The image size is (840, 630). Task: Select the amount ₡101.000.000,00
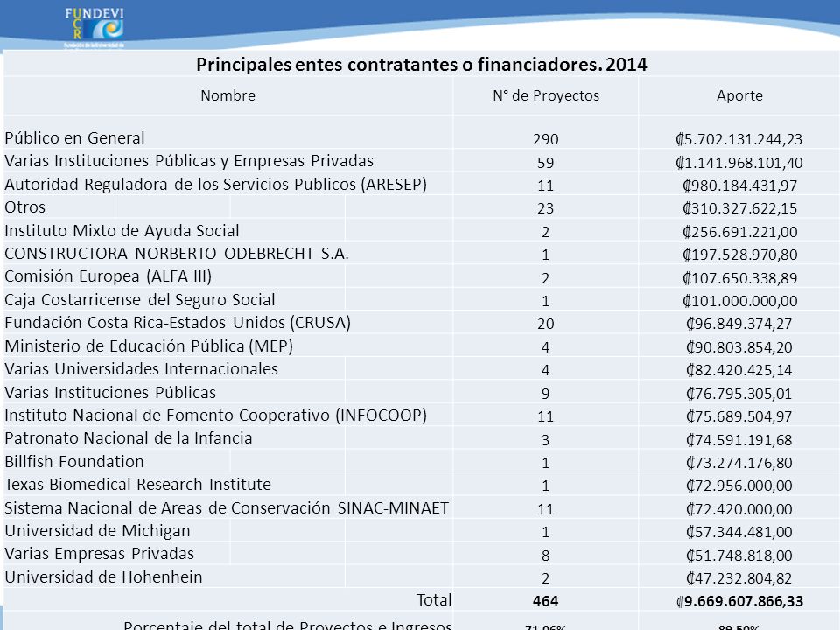pyautogui.click(x=740, y=301)
